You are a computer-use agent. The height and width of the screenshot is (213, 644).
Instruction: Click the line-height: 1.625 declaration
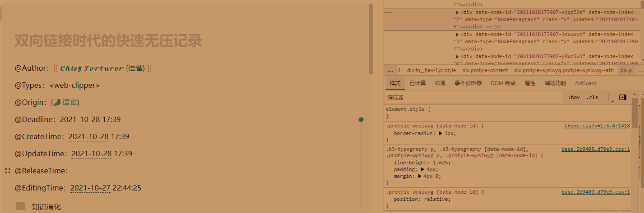(422, 163)
